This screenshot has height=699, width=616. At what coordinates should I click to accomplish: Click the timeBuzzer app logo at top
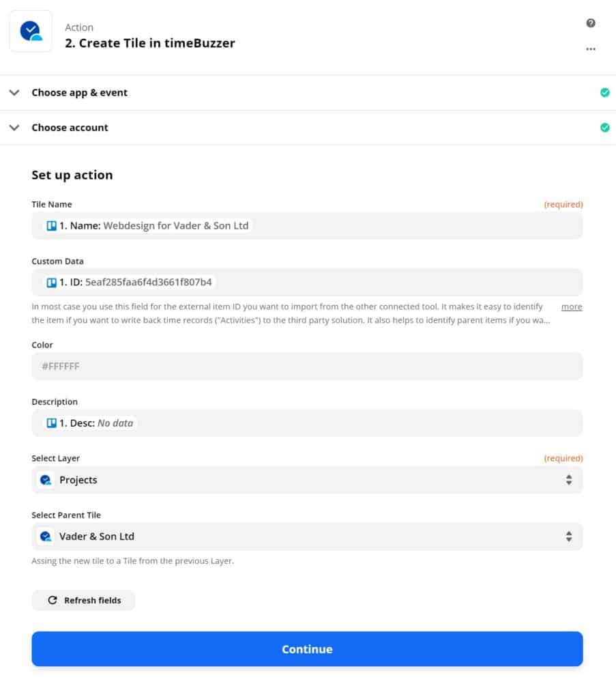(x=30, y=31)
